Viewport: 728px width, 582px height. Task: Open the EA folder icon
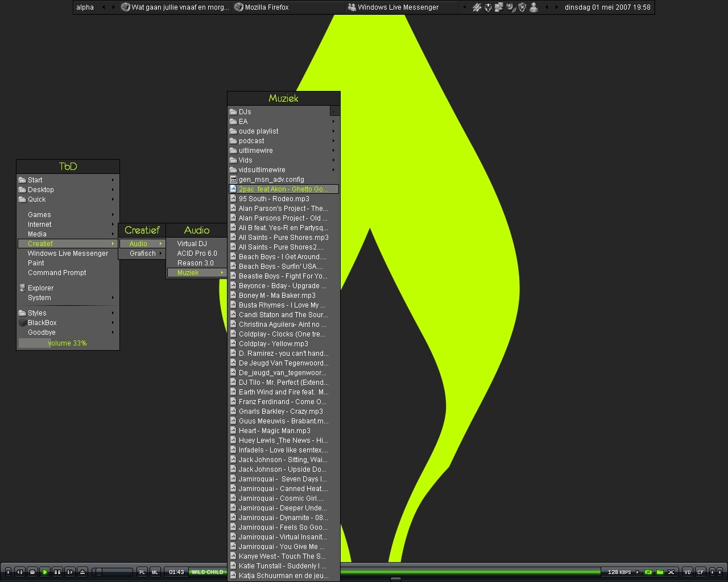tap(233, 122)
